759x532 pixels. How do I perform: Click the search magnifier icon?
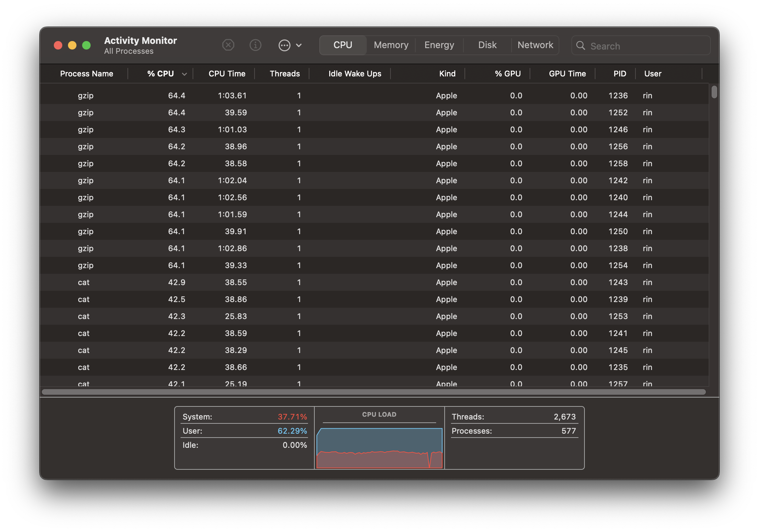(581, 46)
